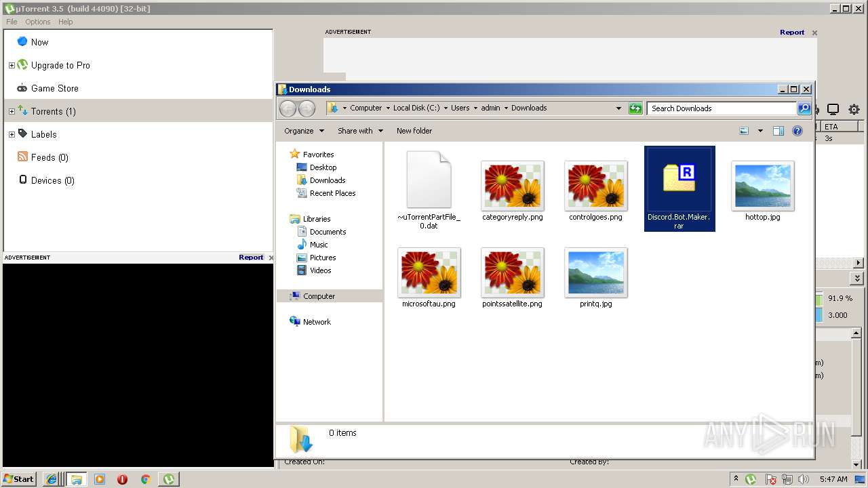Collapse detail pane with double-chevron button

coord(857,279)
